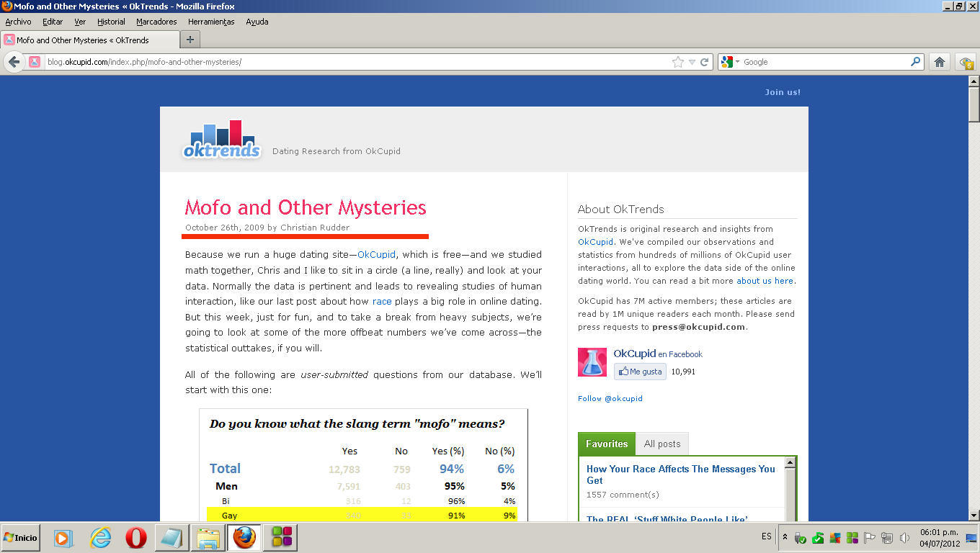Click the volume speaker tray icon
The image size is (980, 553).
[904, 538]
